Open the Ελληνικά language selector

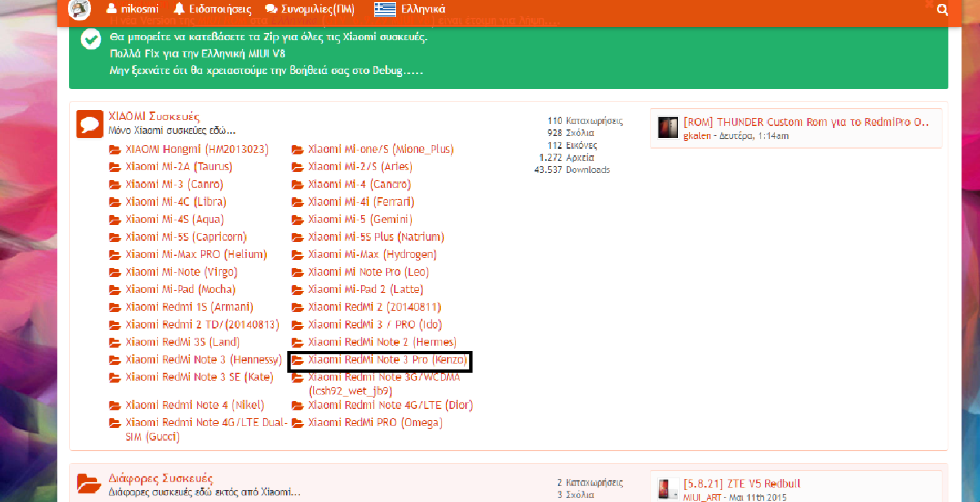(x=409, y=9)
